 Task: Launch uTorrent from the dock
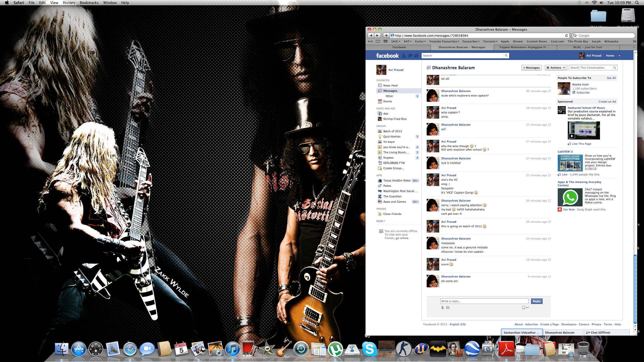pos(335,349)
